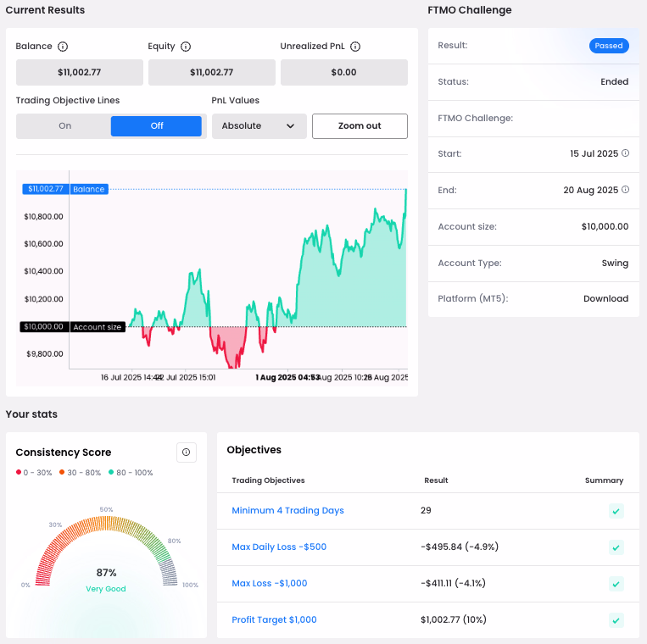Image resolution: width=647 pixels, height=644 pixels.
Task: Click the Summary column header
Action: 604,480
